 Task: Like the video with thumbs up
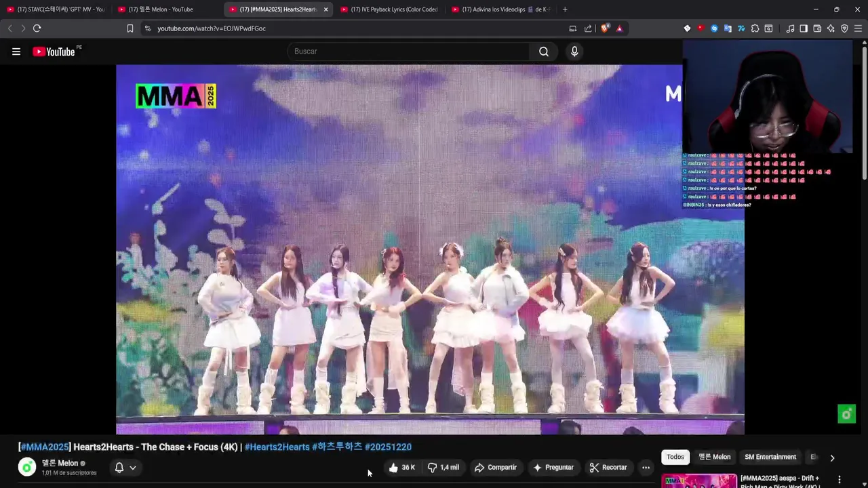click(402, 468)
